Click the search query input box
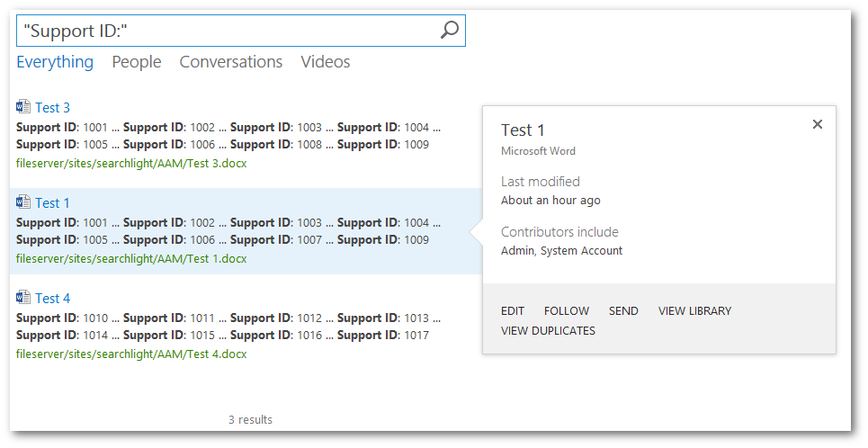This screenshot has height=448, width=868. (225, 31)
